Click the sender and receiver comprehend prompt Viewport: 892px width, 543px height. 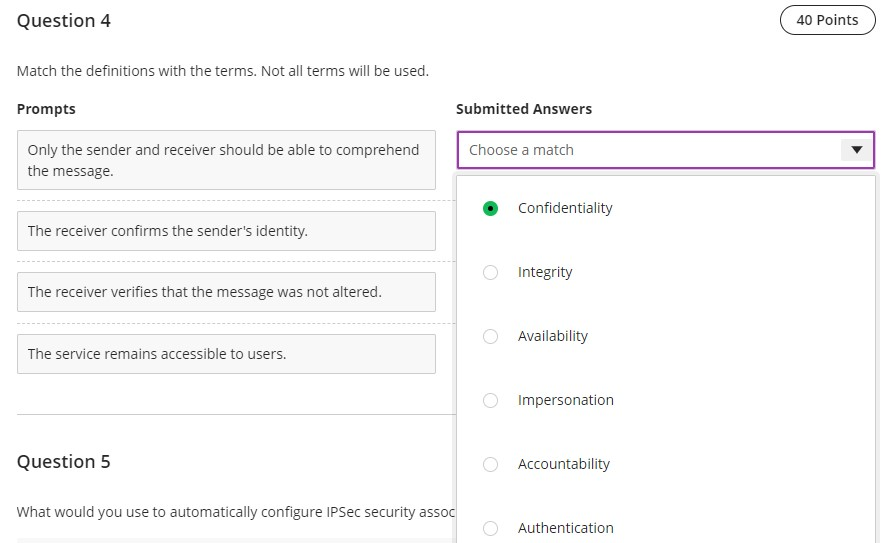(x=226, y=160)
